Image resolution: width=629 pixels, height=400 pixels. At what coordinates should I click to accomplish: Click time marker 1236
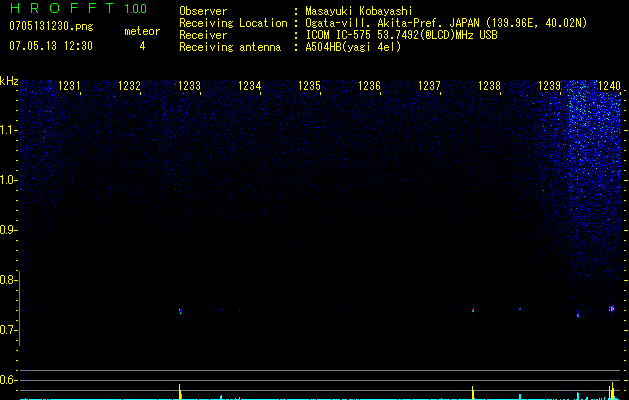[369, 86]
